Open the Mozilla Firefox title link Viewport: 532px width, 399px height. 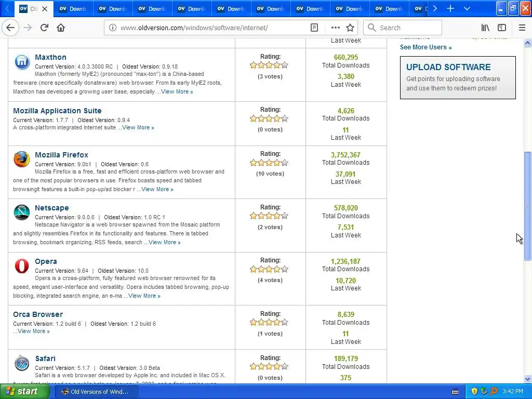(61, 155)
